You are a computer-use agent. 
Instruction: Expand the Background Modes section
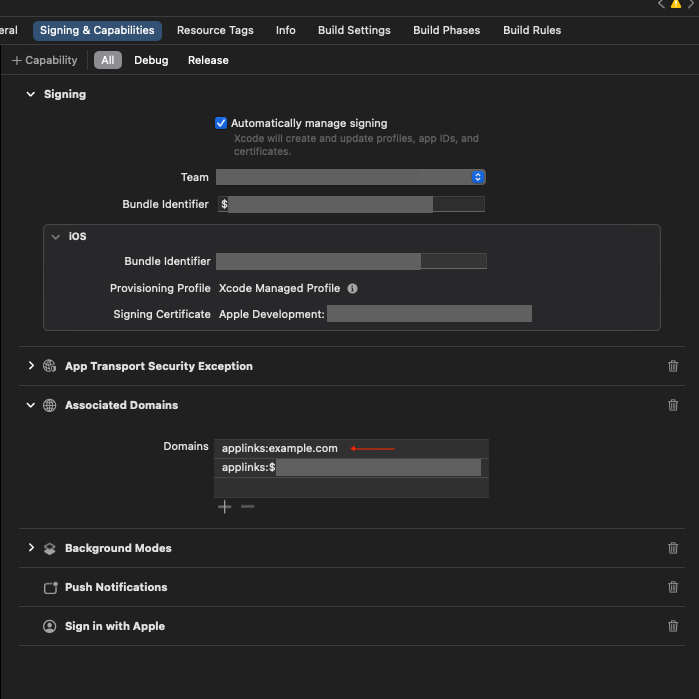[31, 547]
